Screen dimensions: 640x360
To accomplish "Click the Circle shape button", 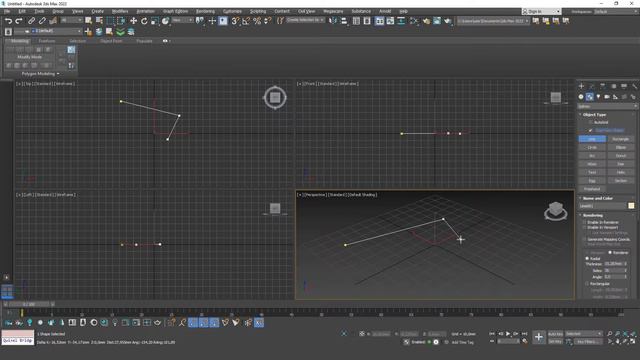I will click(592, 147).
